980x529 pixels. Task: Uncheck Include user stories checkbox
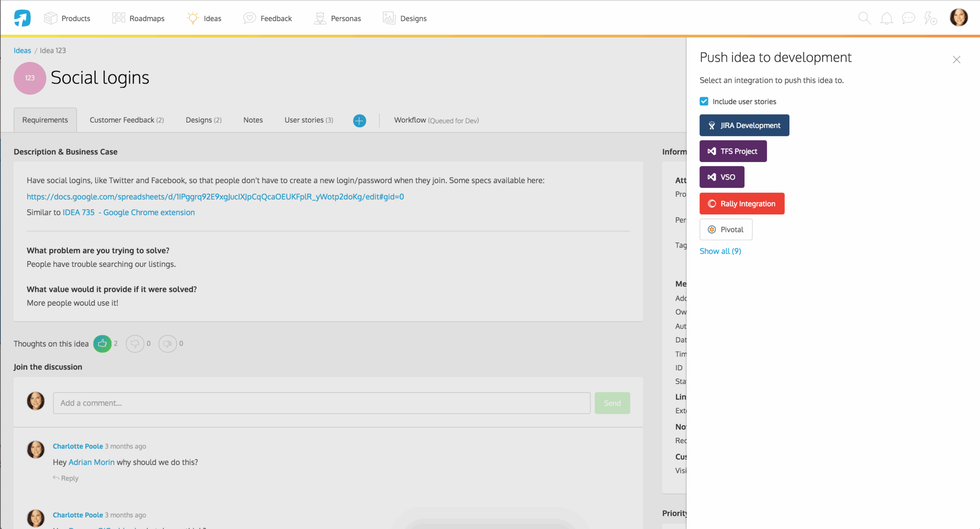tap(704, 101)
